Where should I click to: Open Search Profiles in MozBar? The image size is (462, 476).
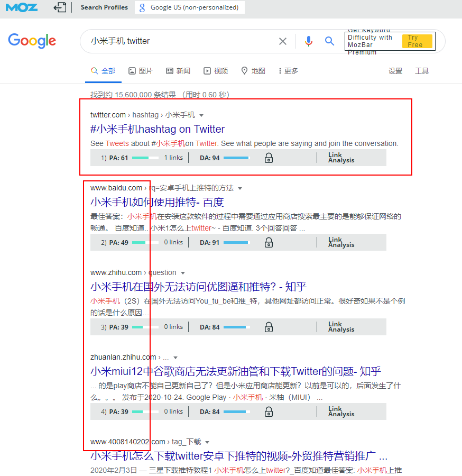click(x=104, y=7)
